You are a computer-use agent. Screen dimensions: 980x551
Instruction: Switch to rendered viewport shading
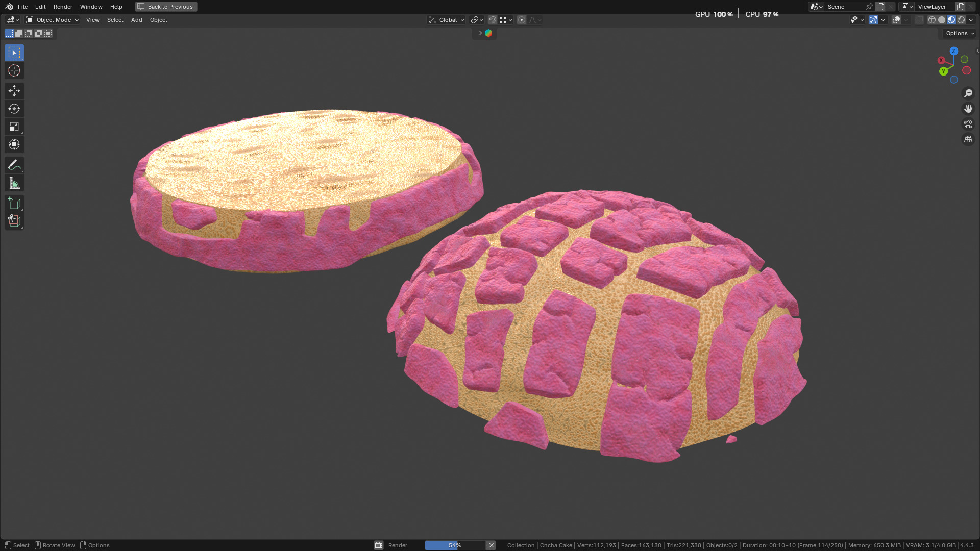961,20
